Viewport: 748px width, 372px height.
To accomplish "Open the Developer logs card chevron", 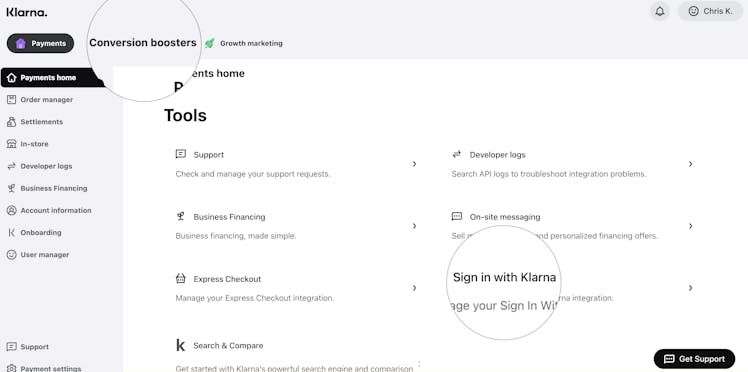I will [x=690, y=164].
